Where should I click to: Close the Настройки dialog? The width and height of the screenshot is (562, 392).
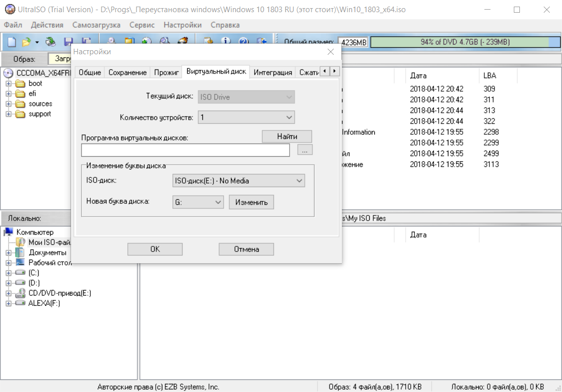[x=331, y=52]
